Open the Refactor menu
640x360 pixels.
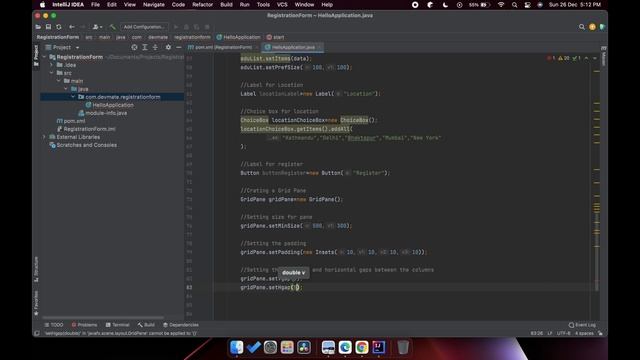[x=202, y=5]
